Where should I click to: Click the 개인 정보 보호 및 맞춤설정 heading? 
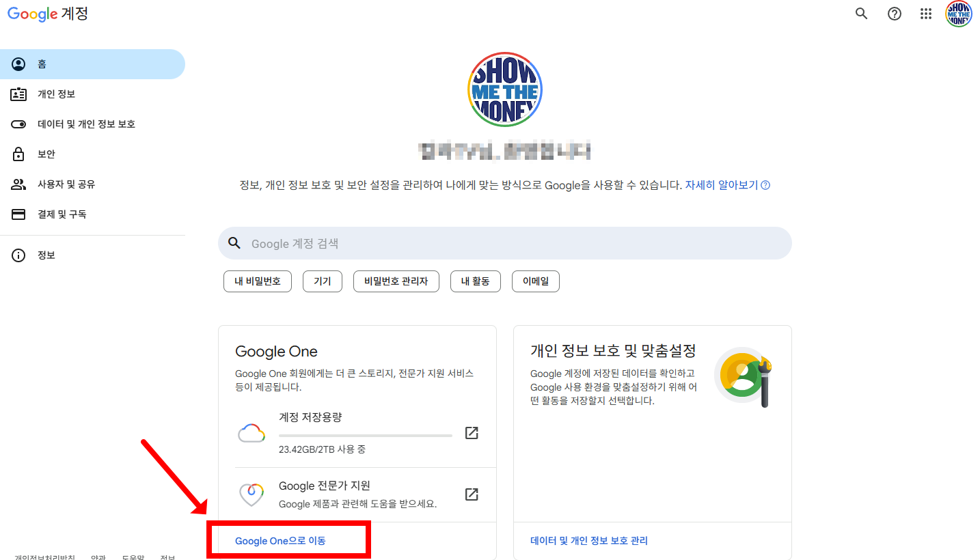613,351
